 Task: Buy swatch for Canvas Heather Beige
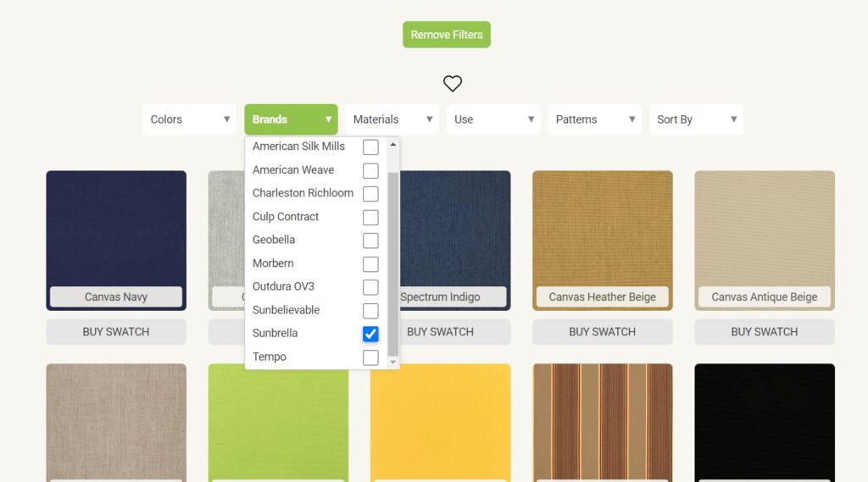[x=602, y=332]
